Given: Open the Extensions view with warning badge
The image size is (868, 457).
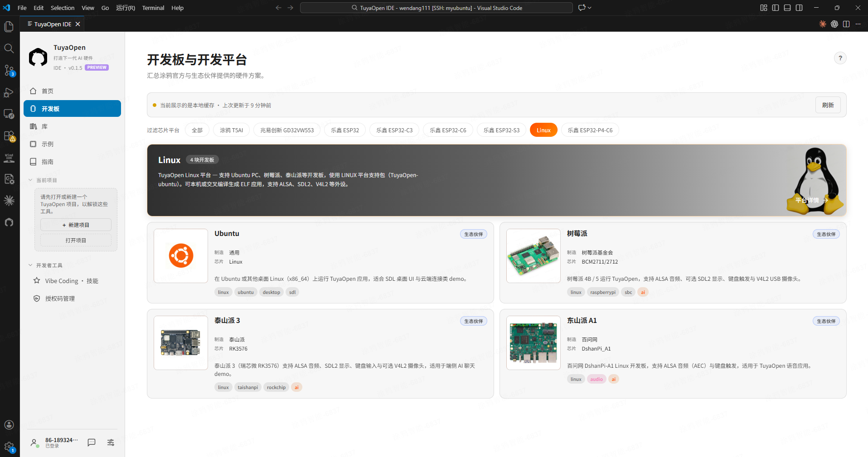Looking at the screenshot, I should click(9, 135).
